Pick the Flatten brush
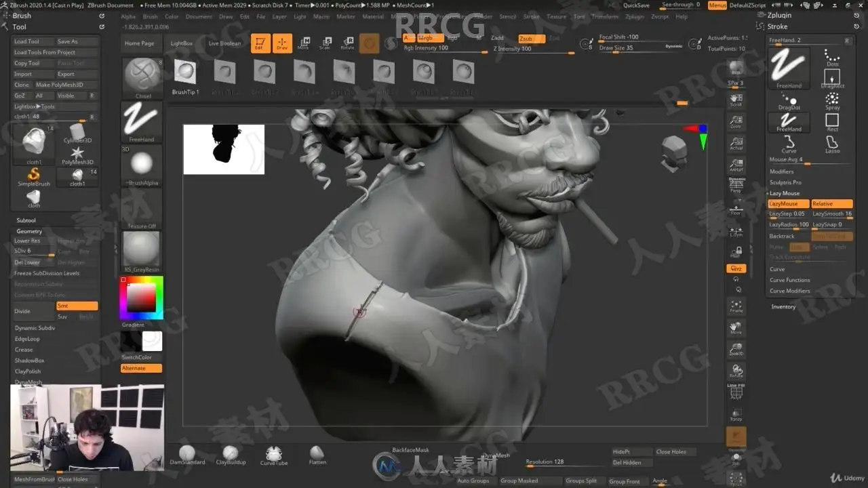The height and width of the screenshot is (488, 868). pyautogui.click(x=317, y=455)
